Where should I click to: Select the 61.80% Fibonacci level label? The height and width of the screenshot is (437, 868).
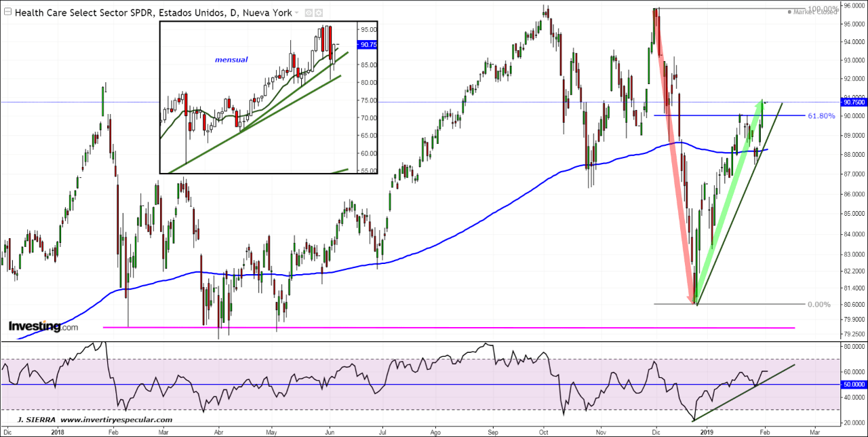[x=821, y=116]
